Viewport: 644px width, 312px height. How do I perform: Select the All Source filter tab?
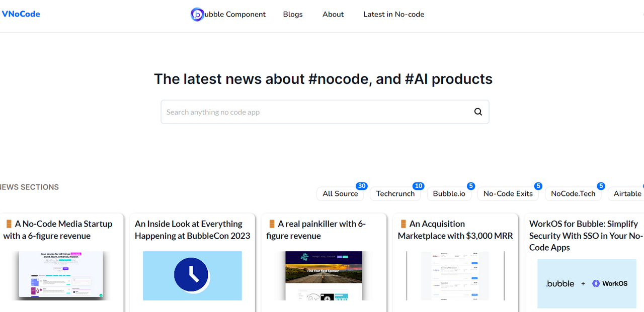[x=341, y=193]
